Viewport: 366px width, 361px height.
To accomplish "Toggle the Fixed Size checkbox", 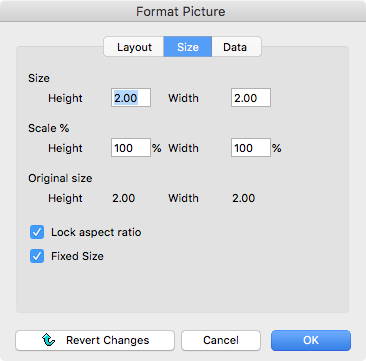I will 37,256.
